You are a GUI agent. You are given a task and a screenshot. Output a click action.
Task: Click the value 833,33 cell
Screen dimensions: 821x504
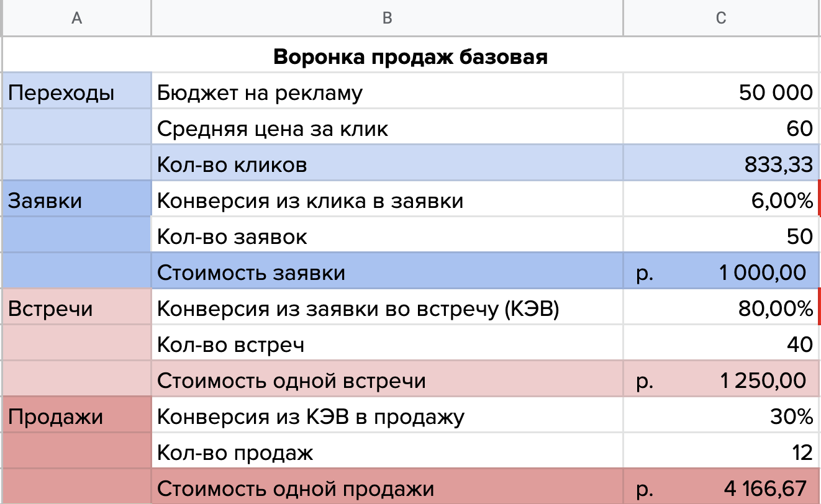pyautogui.click(x=722, y=164)
